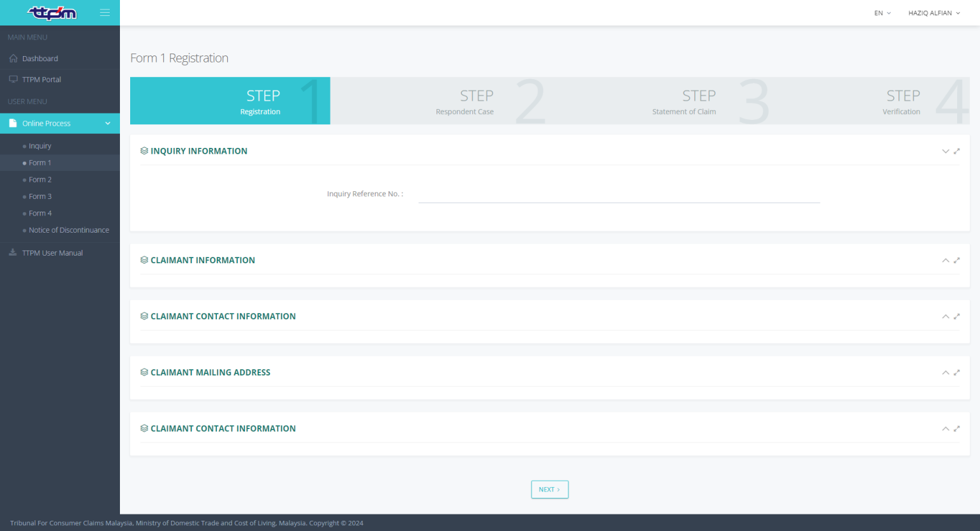Toggle the hamburger sidebar menu icon
The height and width of the screenshot is (531, 980).
coord(105,13)
